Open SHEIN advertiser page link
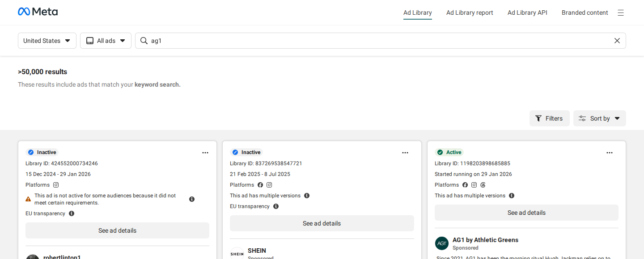The width and height of the screenshot is (644, 259). 257,251
